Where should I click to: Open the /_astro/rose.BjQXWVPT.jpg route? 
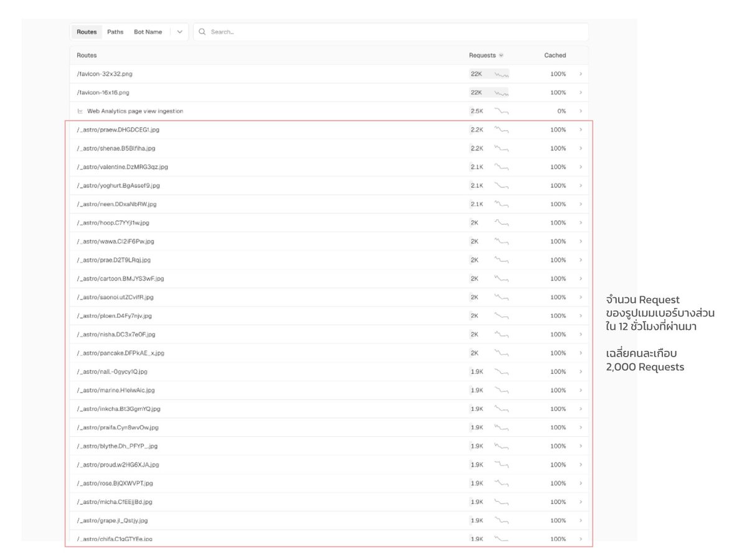[x=115, y=483]
